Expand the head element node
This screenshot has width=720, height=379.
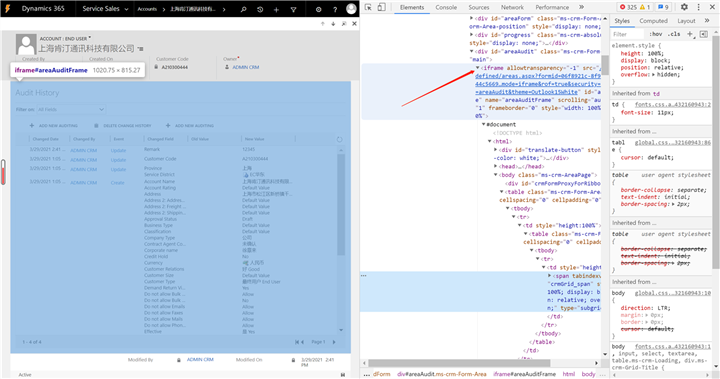point(495,166)
